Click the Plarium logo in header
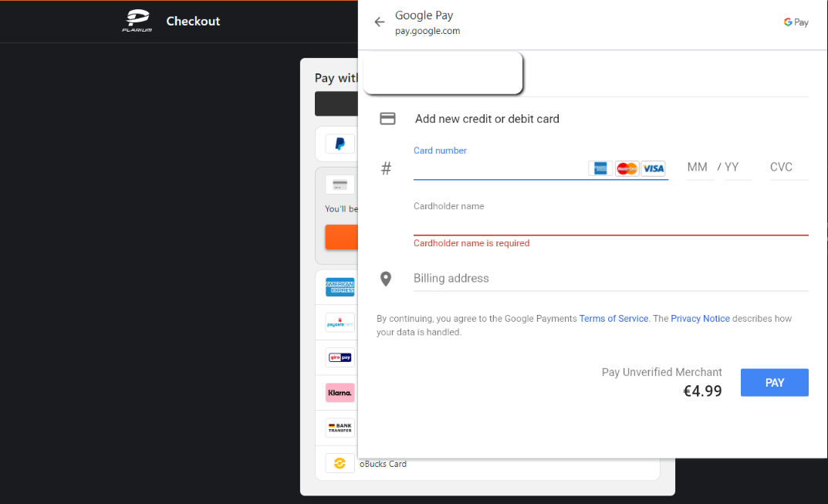The image size is (828, 504). tap(137, 21)
